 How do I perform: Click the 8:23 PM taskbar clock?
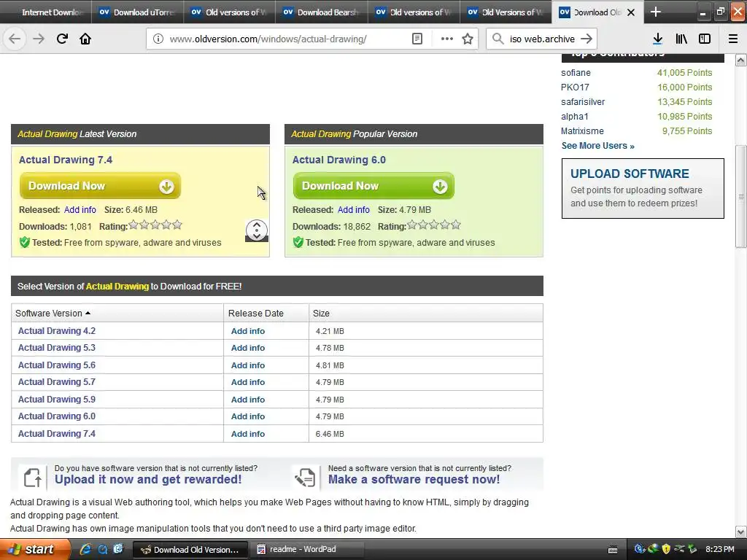click(x=720, y=549)
